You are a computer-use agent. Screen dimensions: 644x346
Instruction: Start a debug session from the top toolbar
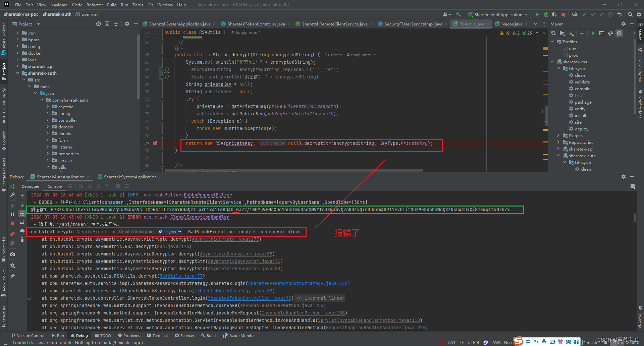546,14
